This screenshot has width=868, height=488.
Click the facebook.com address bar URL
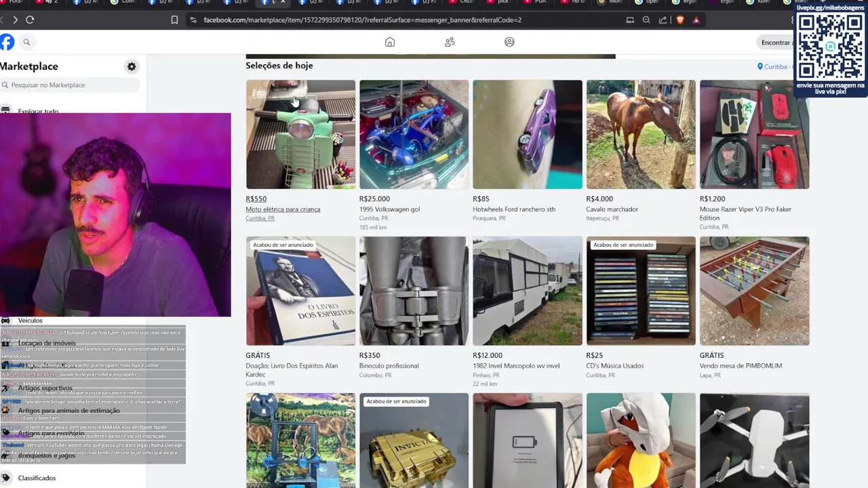362,20
